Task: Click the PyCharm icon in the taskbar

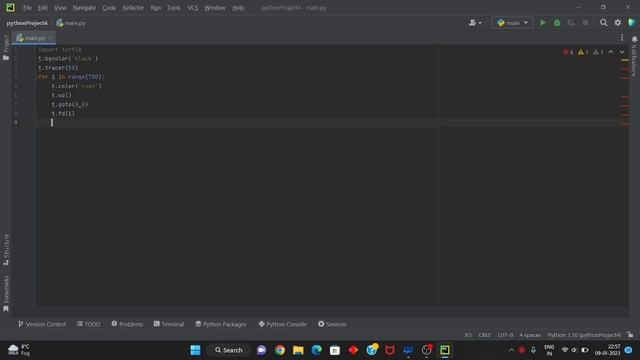Action: coord(444,350)
